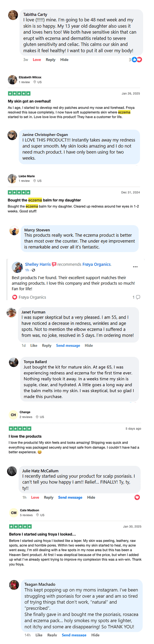Screen dimensions: 154x644
Task: Reply to Janet Furman's comment
Action: click(46, 346)
